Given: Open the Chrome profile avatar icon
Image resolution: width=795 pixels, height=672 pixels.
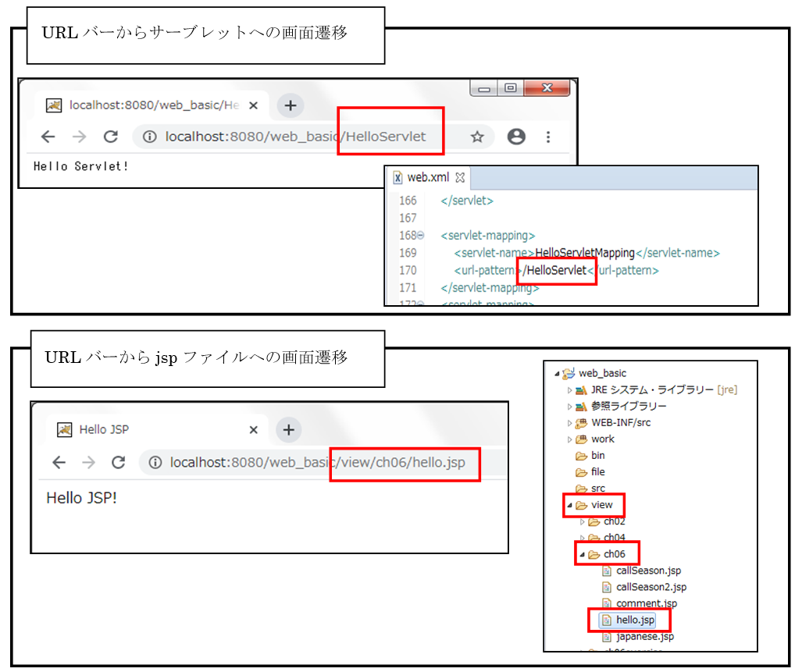Looking at the screenshot, I should 516,137.
